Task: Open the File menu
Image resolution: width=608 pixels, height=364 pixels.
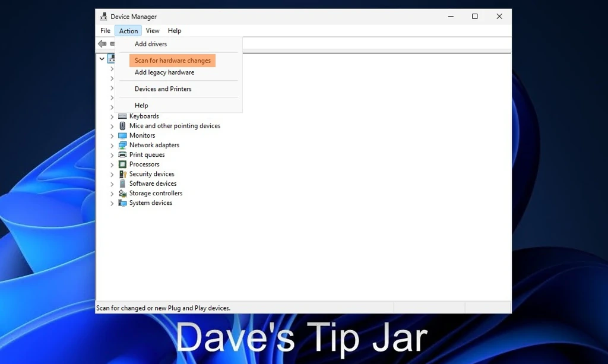Action: [105, 31]
